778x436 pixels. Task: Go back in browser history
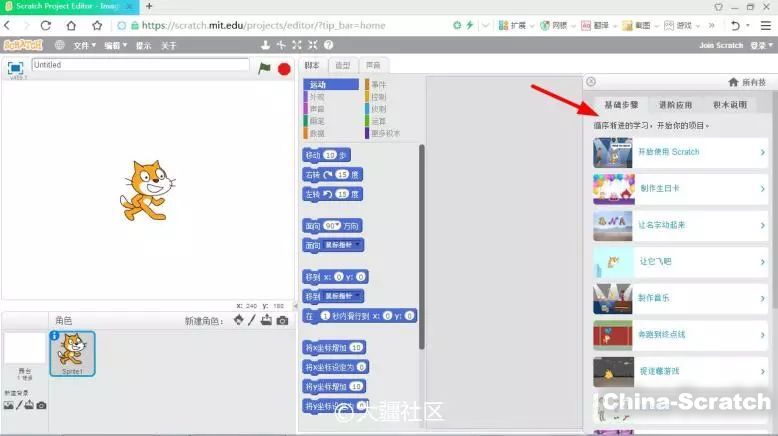[x=7, y=25]
